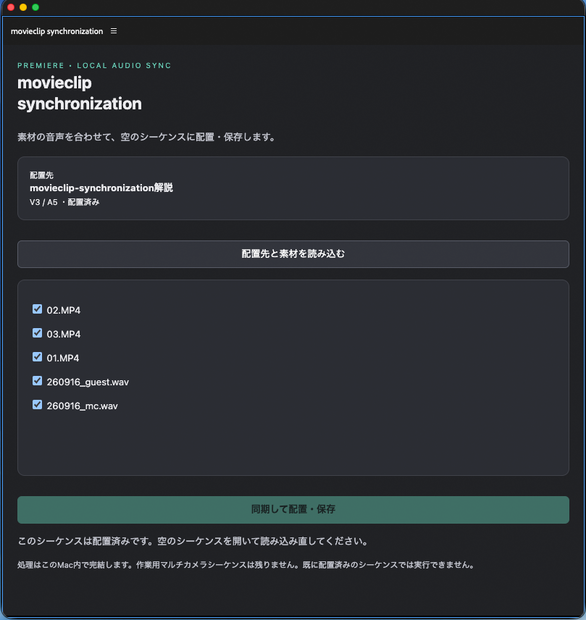Select the movieclip synchronization panel tab
The width and height of the screenshot is (586, 620).
click(x=57, y=31)
